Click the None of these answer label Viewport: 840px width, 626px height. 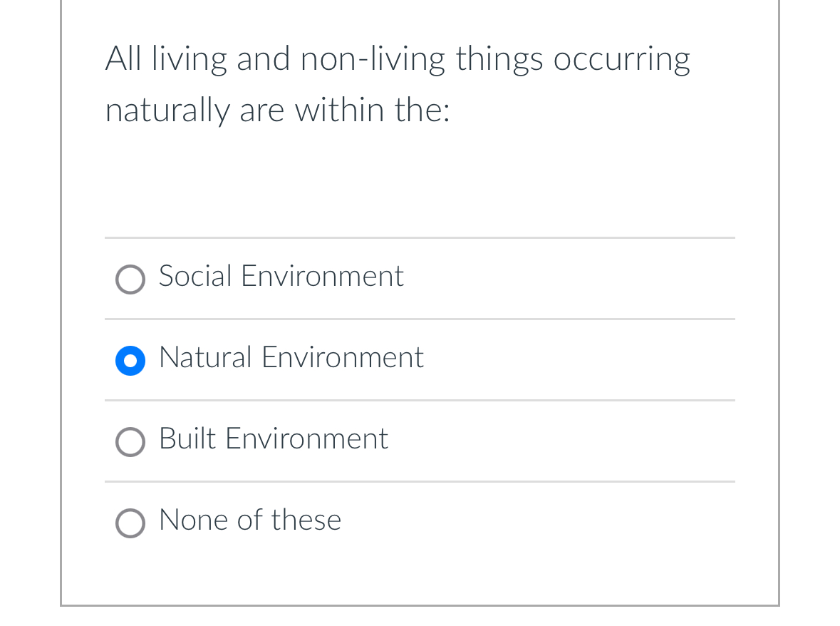tap(249, 520)
